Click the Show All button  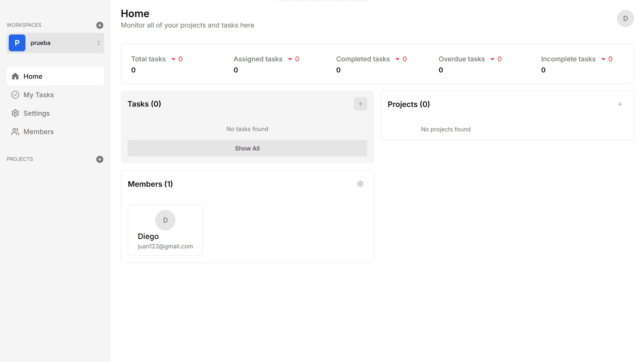click(247, 148)
